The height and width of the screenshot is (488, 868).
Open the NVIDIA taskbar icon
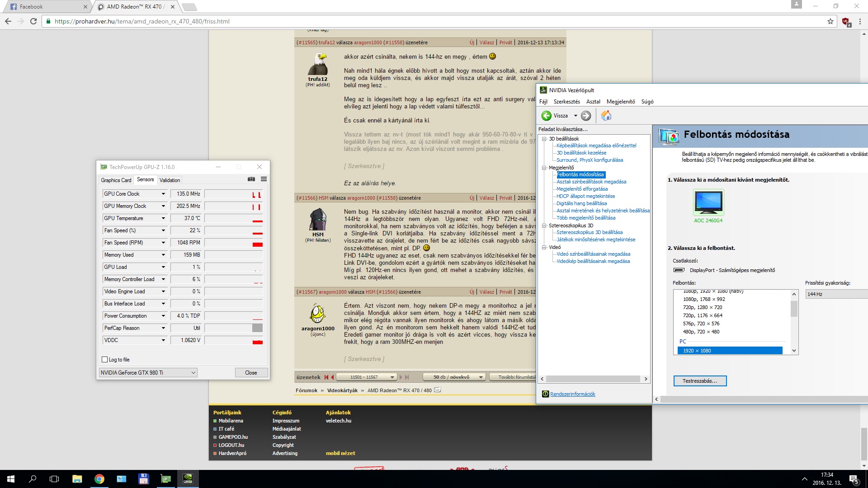188,479
